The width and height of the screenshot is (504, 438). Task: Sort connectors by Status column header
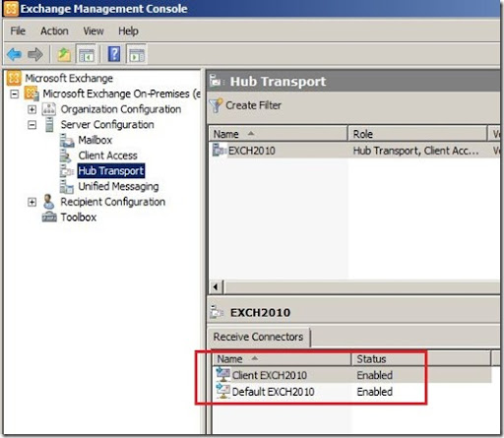tap(421, 359)
